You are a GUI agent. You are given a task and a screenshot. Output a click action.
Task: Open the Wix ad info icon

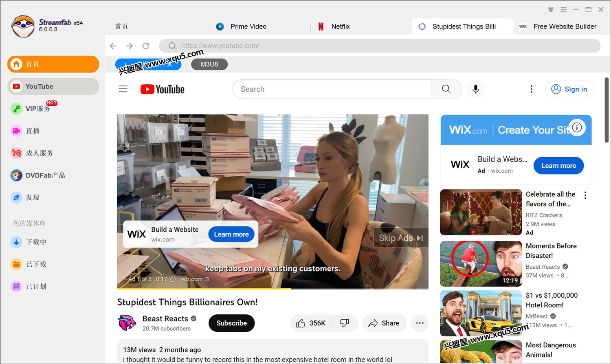click(577, 127)
